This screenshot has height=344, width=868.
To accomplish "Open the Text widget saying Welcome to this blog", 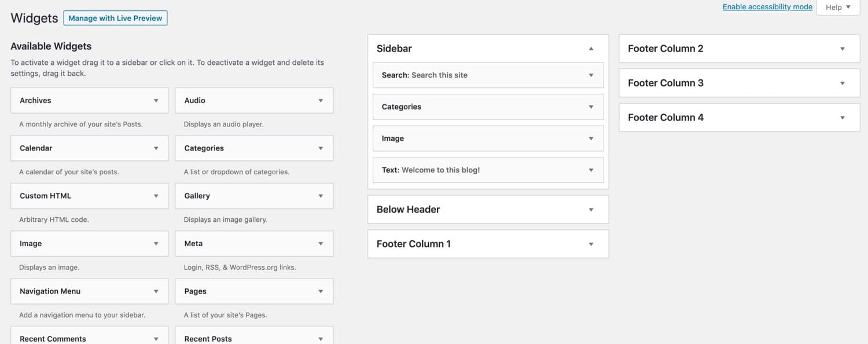I will pyautogui.click(x=591, y=170).
